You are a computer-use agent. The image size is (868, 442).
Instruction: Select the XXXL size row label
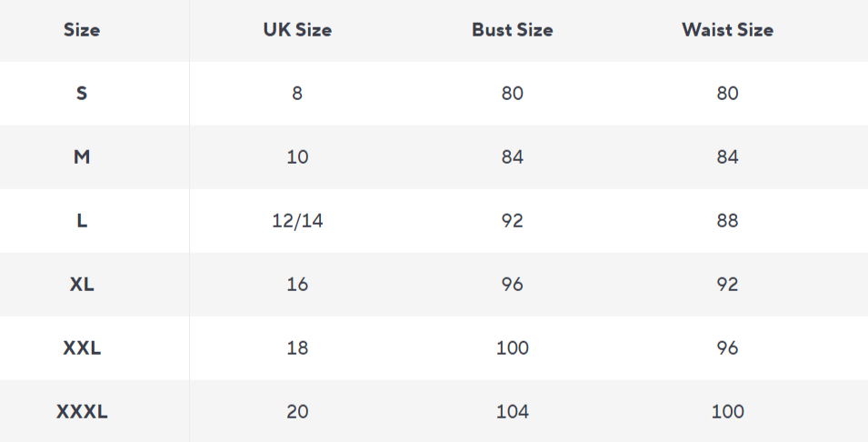pos(82,412)
